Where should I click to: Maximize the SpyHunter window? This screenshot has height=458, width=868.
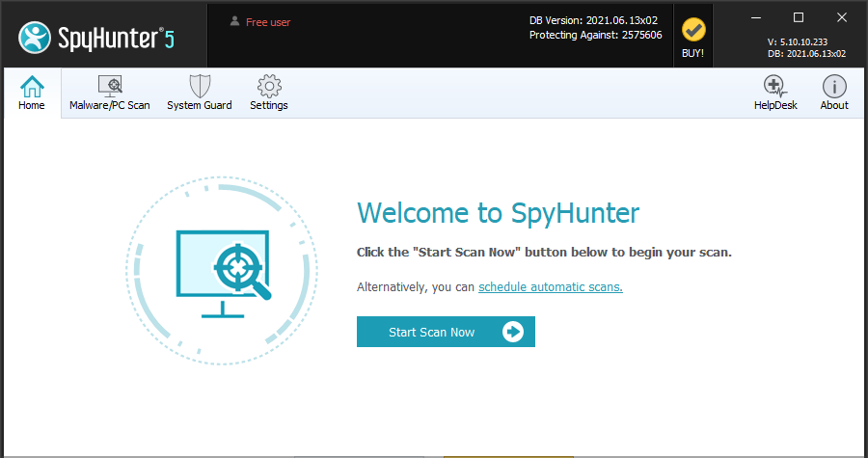(x=799, y=17)
